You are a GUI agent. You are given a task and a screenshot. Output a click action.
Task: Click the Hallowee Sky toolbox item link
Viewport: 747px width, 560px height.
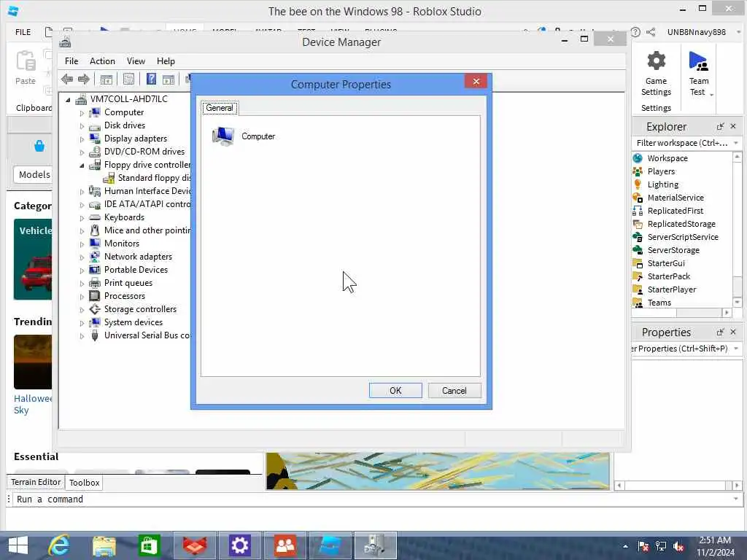[32, 404]
